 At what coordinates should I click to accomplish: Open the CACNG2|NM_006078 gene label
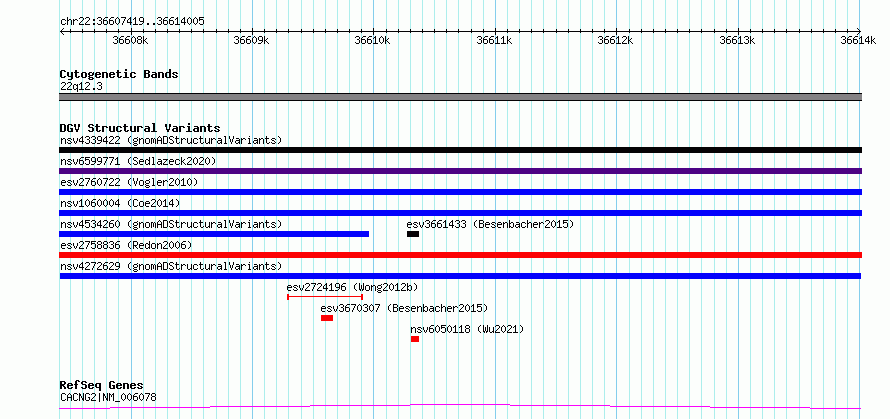click(108, 397)
